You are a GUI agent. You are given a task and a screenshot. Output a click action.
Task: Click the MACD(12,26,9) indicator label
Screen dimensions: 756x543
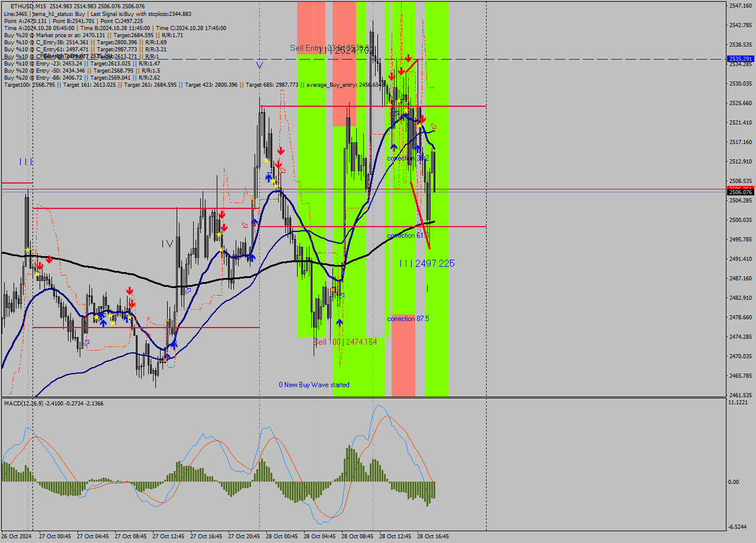pyautogui.click(x=54, y=403)
